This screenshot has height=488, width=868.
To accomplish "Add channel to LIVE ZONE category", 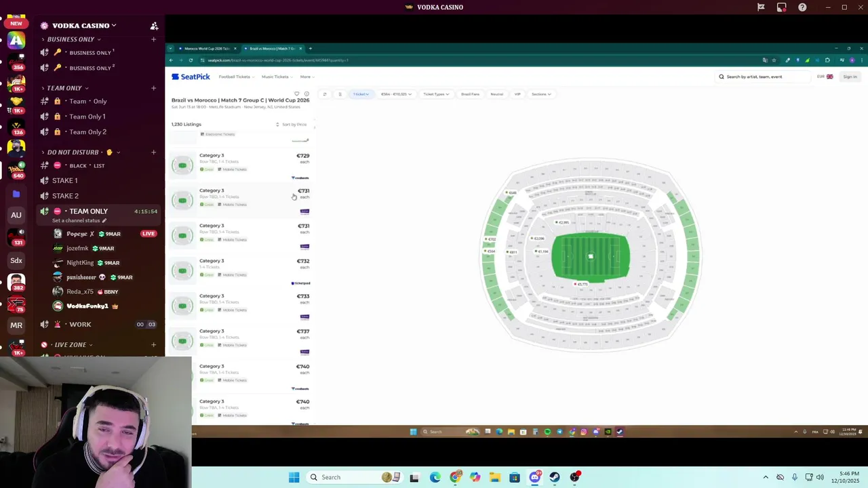I will [153, 345].
